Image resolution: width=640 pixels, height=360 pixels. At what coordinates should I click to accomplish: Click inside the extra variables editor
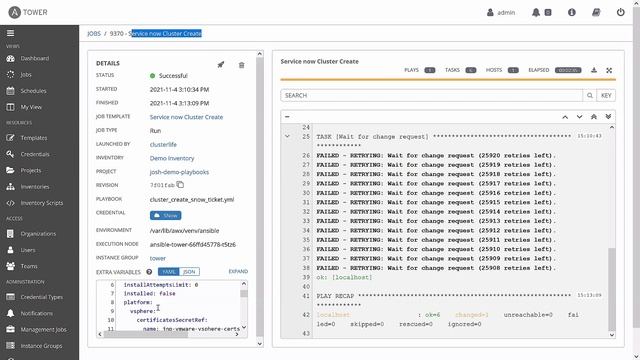pyautogui.click(x=178, y=306)
